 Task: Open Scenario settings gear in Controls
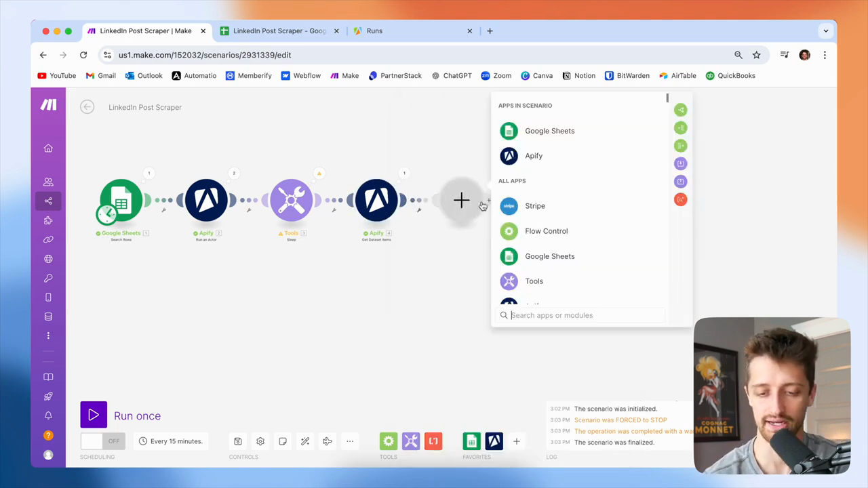(260, 441)
